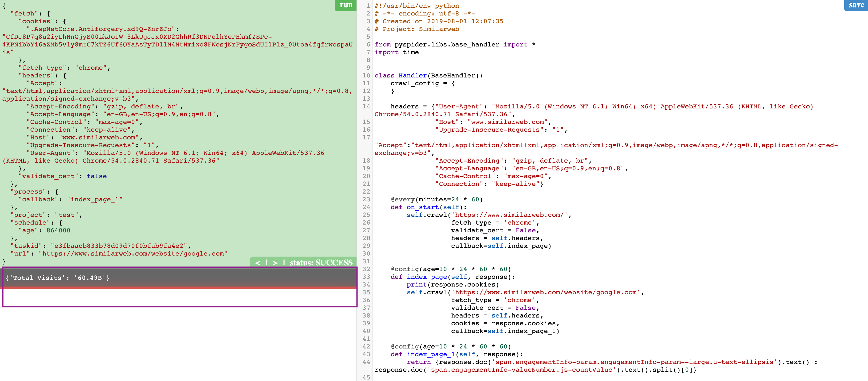Screen dimensions: 868x381
Task: Click 'callback=self.index_page)' on line 29
Action: point(501,246)
